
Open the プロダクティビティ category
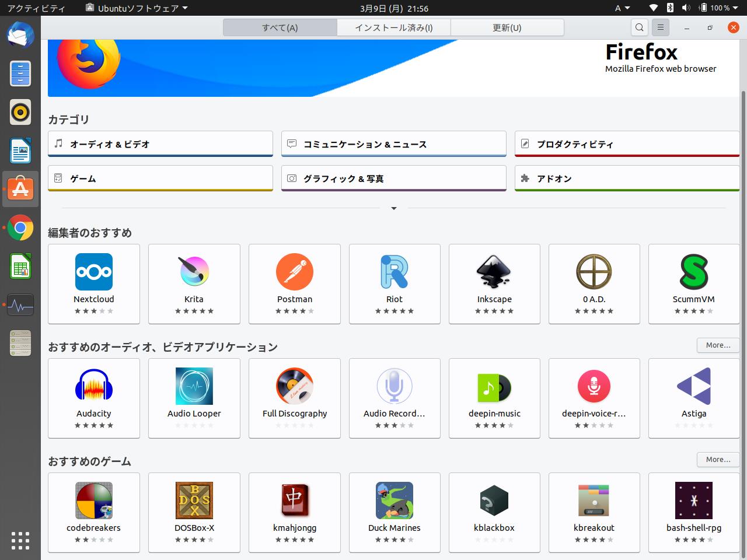coord(627,144)
